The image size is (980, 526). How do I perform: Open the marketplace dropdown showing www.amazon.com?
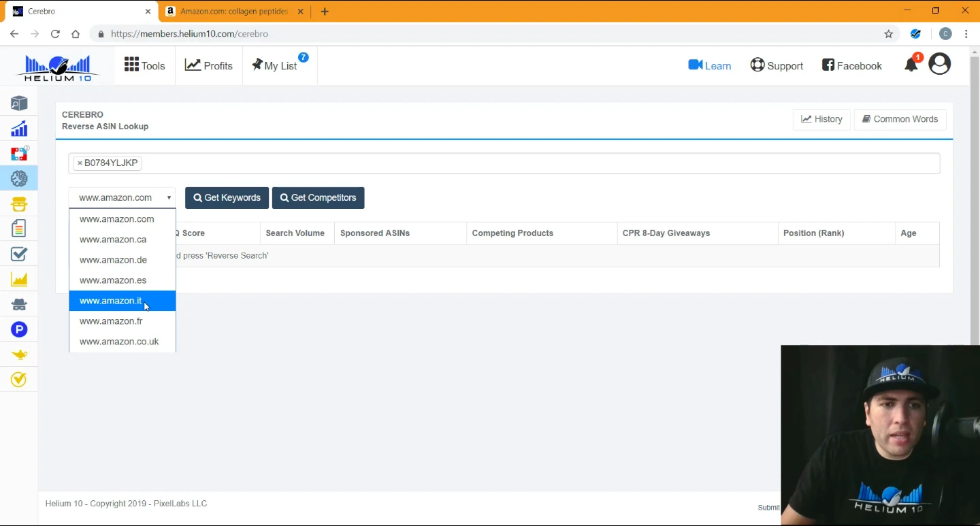click(x=122, y=197)
